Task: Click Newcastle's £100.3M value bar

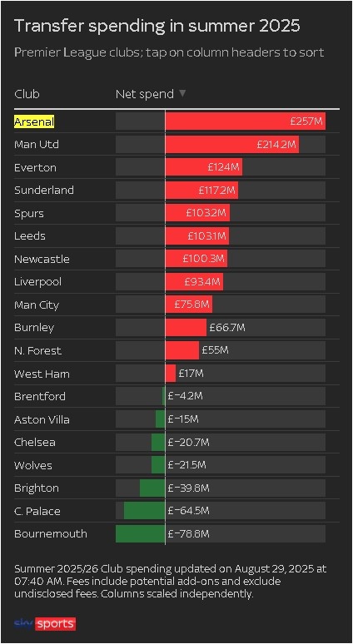Action: click(x=196, y=259)
